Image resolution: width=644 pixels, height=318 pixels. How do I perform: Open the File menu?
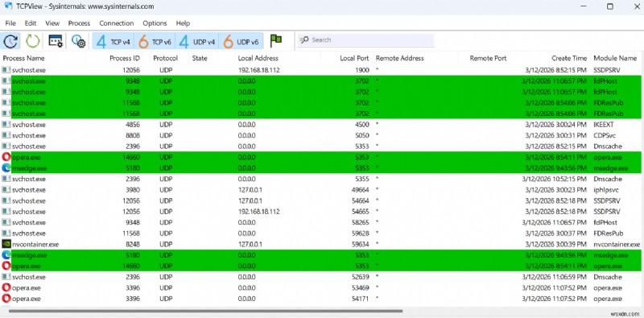point(10,23)
